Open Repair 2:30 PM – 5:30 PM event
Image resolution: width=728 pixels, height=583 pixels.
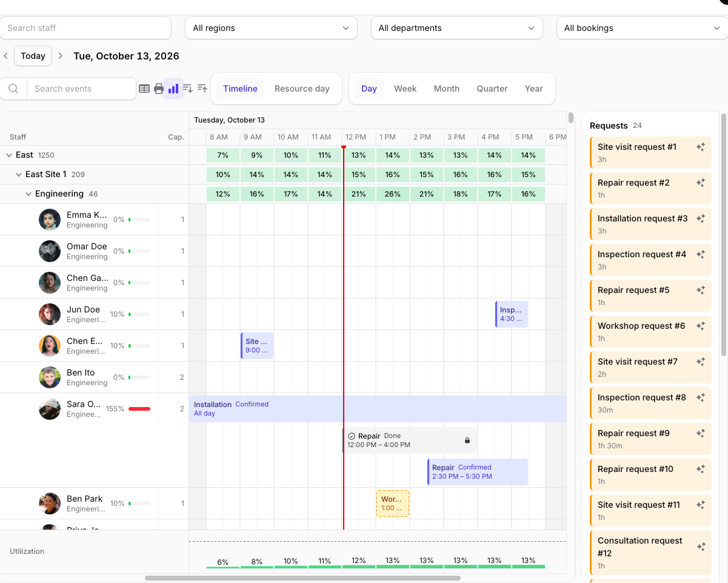pyautogui.click(x=478, y=472)
